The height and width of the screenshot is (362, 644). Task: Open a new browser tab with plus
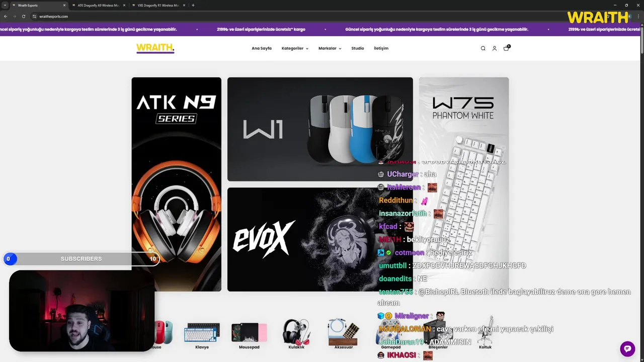point(193,5)
